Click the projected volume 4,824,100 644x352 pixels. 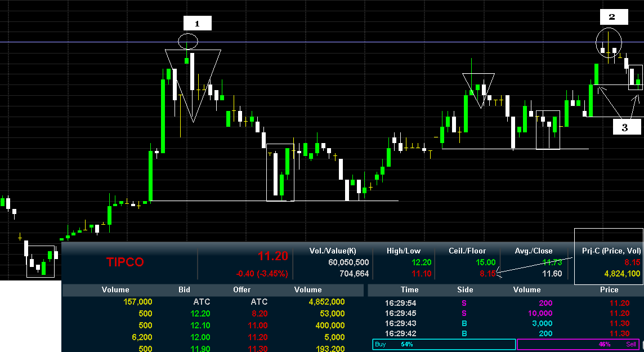pos(622,274)
